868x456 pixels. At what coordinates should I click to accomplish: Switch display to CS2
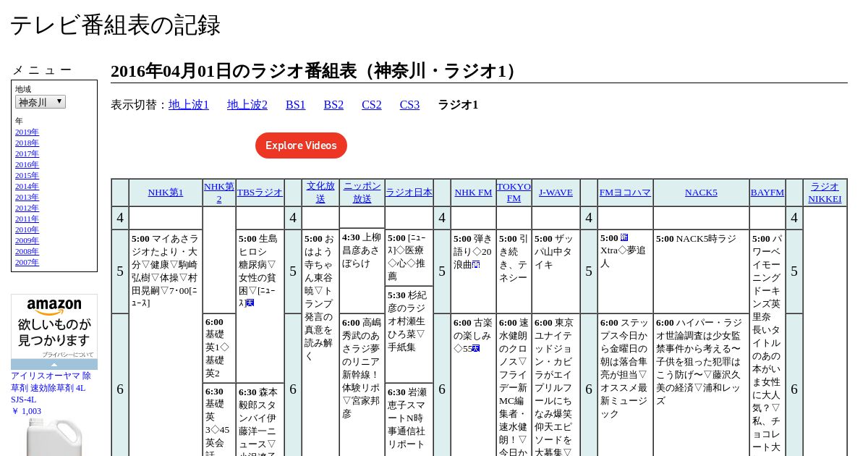click(372, 105)
